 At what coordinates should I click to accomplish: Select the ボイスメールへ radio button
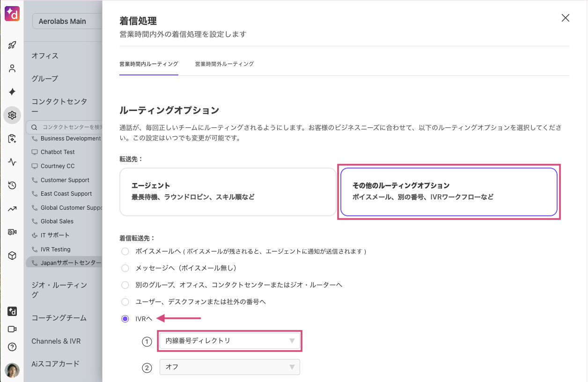pos(125,251)
